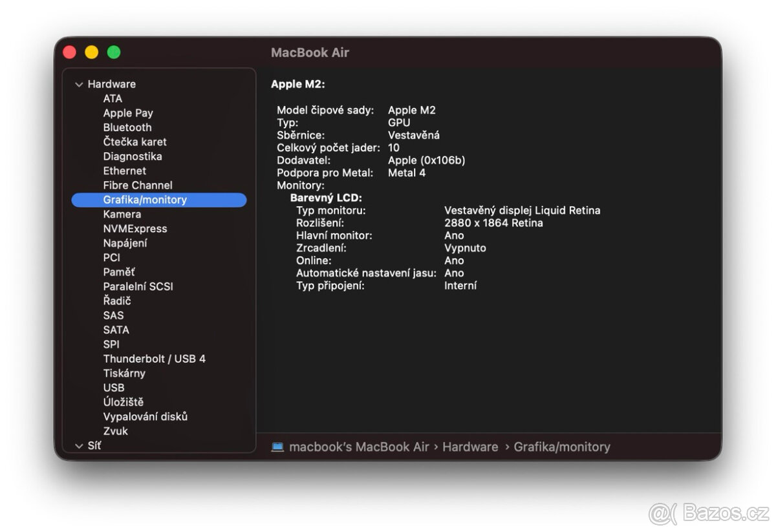Click the Apple (0x106b) vendor value
The height and width of the screenshot is (532, 776).
click(x=426, y=160)
